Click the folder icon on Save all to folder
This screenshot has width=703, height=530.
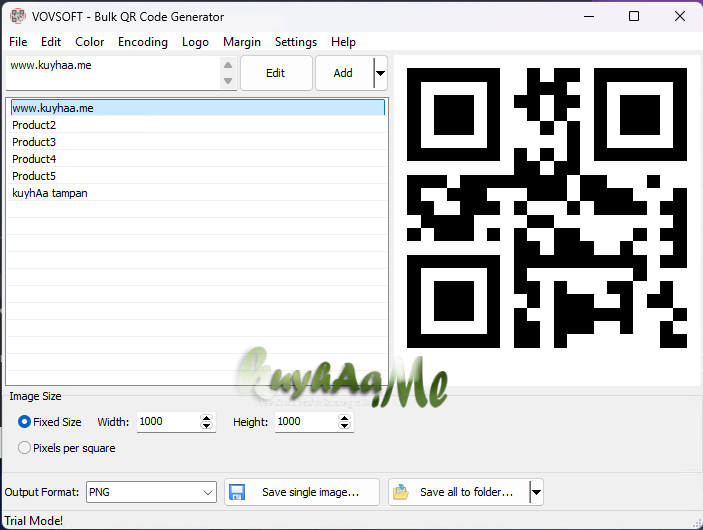click(x=401, y=492)
